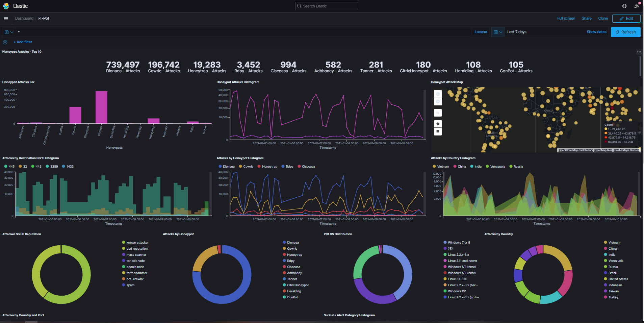Toggle Dionaea series in honeypot histogram legend
The height and width of the screenshot is (323, 644).
pyautogui.click(x=227, y=167)
